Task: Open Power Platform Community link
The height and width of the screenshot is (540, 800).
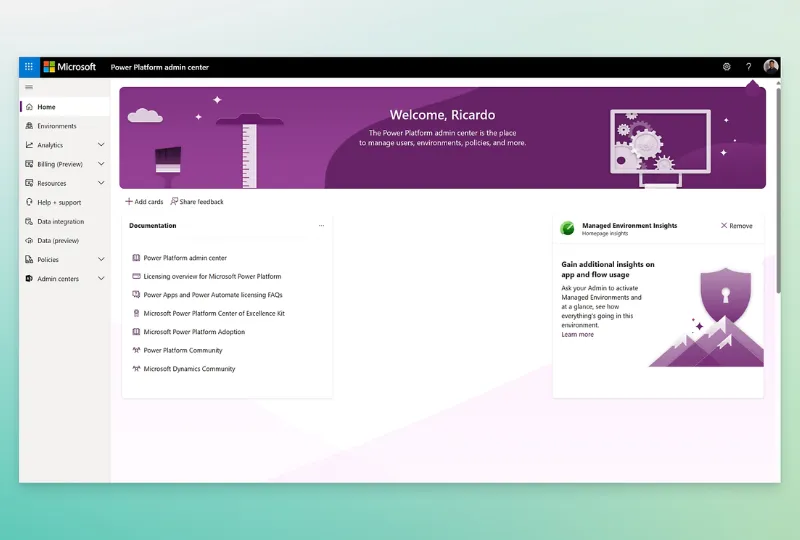Action: (x=182, y=351)
